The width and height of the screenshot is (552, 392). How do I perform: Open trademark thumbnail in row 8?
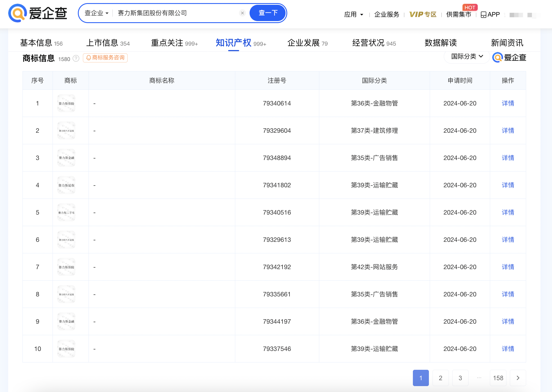66,294
